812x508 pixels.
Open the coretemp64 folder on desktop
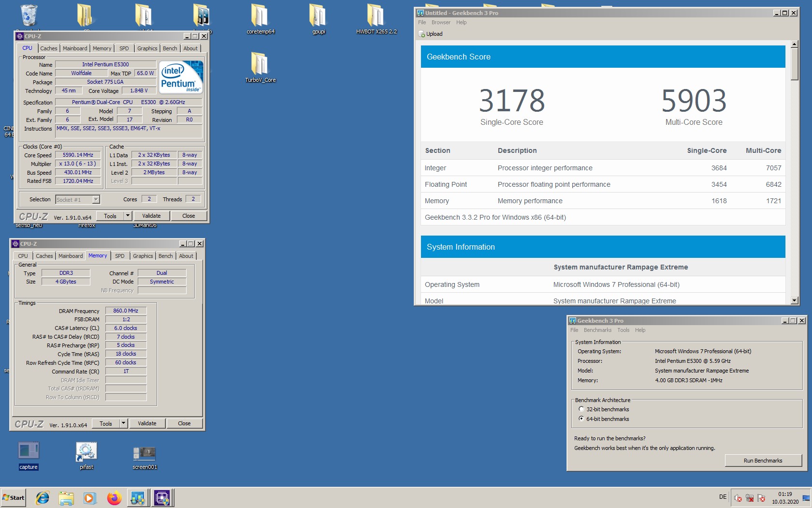click(x=260, y=19)
